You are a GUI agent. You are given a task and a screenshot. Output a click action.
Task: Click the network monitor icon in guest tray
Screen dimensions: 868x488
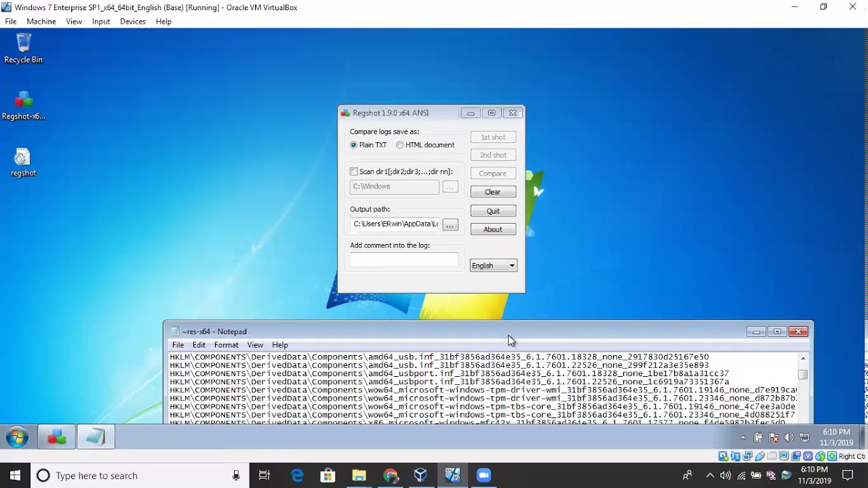(805, 437)
